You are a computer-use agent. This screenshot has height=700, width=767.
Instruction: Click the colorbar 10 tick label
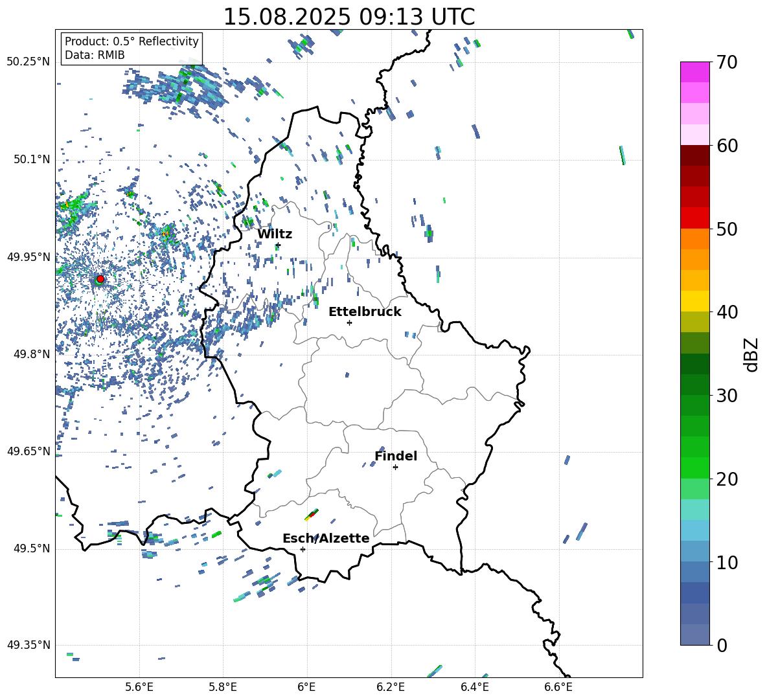point(727,562)
